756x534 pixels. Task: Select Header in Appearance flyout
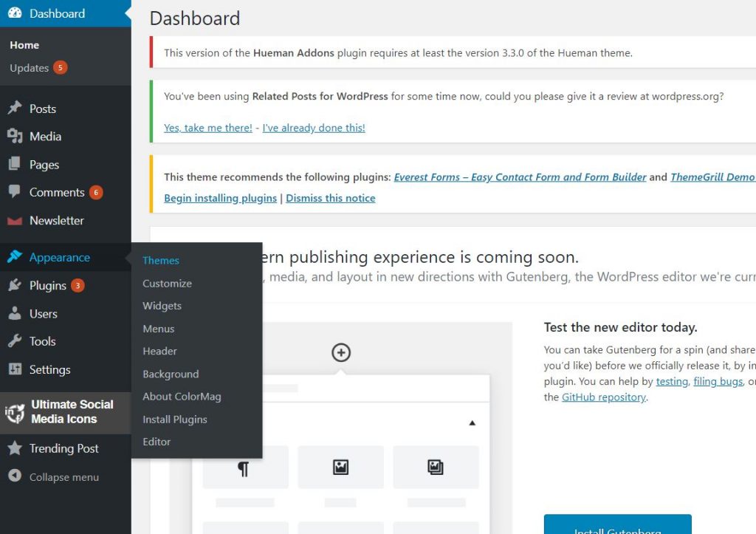tap(159, 351)
